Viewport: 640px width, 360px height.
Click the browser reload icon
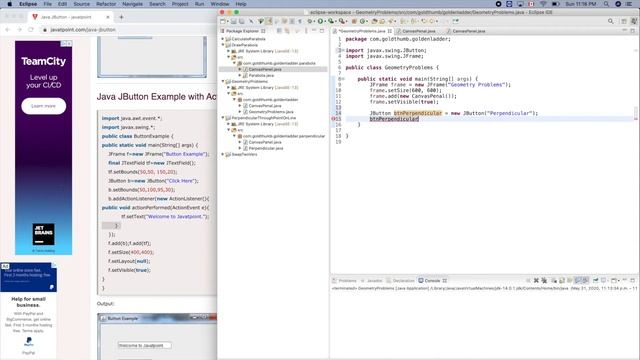point(31,29)
